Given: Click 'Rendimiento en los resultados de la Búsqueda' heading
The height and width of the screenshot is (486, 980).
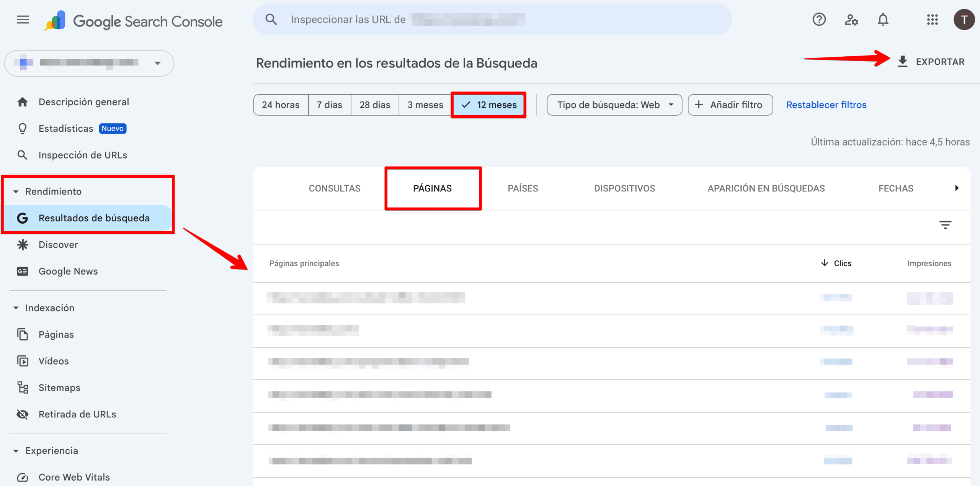Looking at the screenshot, I should (x=397, y=63).
